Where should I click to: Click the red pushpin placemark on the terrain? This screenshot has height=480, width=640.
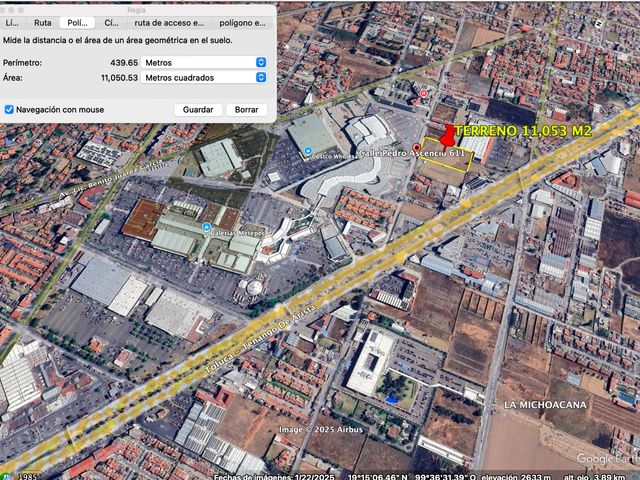point(448,136)
